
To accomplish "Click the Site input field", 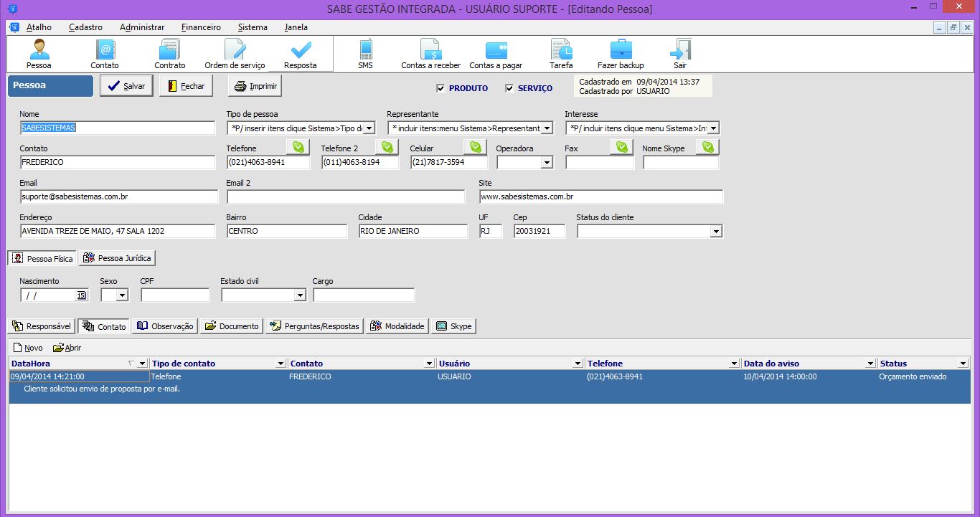I will tap(601, 196).
